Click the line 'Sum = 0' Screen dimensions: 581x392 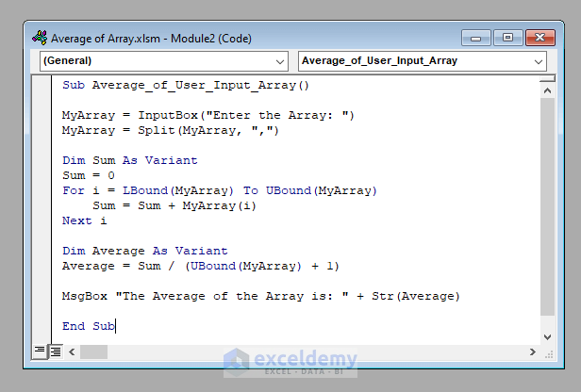pyautogui.click(x=89, y=176)
